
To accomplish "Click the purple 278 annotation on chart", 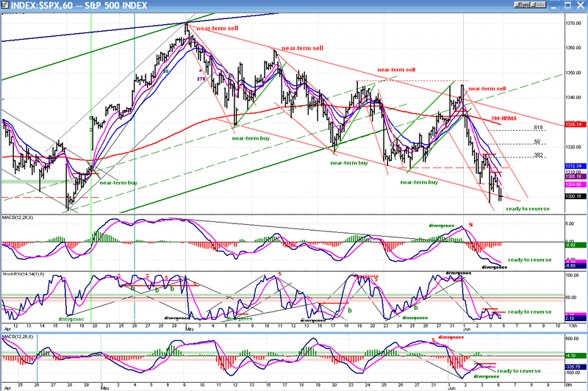I will pos(201,79).
